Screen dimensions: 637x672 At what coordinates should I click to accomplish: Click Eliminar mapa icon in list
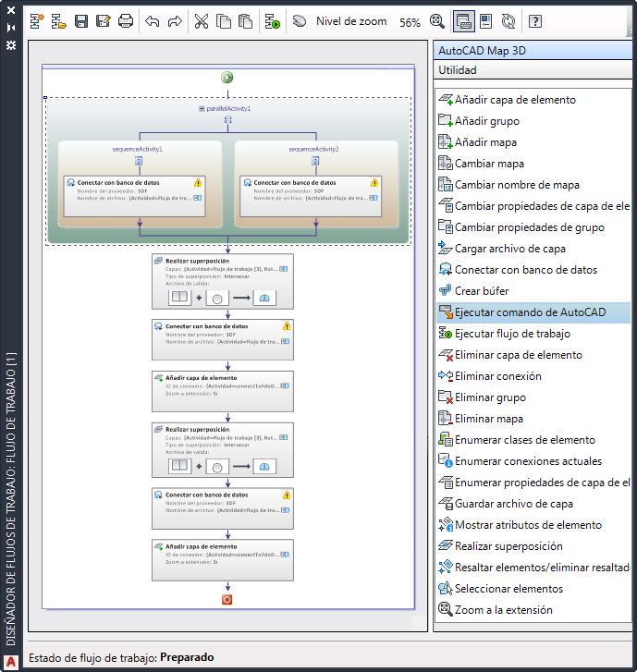point(446,419)
